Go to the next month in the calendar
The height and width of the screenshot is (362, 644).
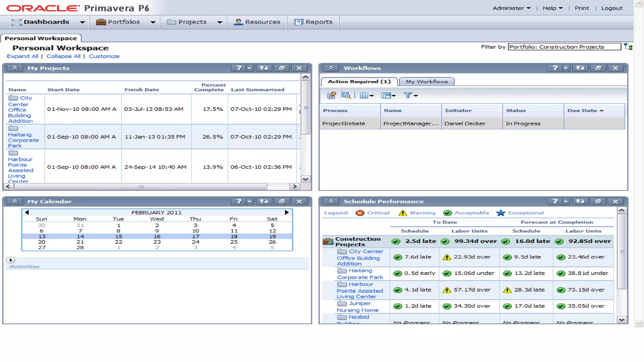pos(287,212)
